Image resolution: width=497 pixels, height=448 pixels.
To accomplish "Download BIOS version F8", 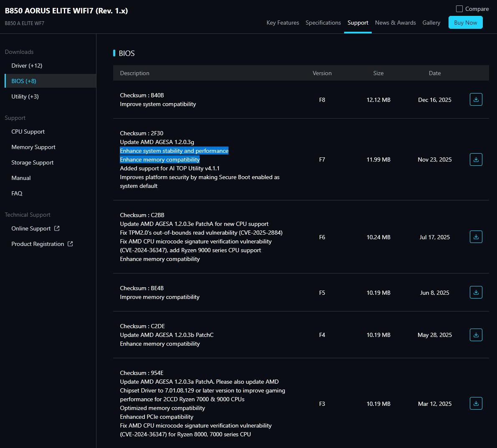I will point(476,99).
